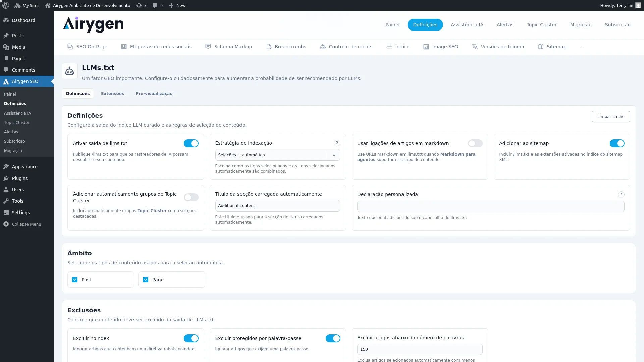This screenshot has height=362, width=644.
Task: Disable Ativar saída de llms.txt toggle
Action: click(x=191, y=143)
